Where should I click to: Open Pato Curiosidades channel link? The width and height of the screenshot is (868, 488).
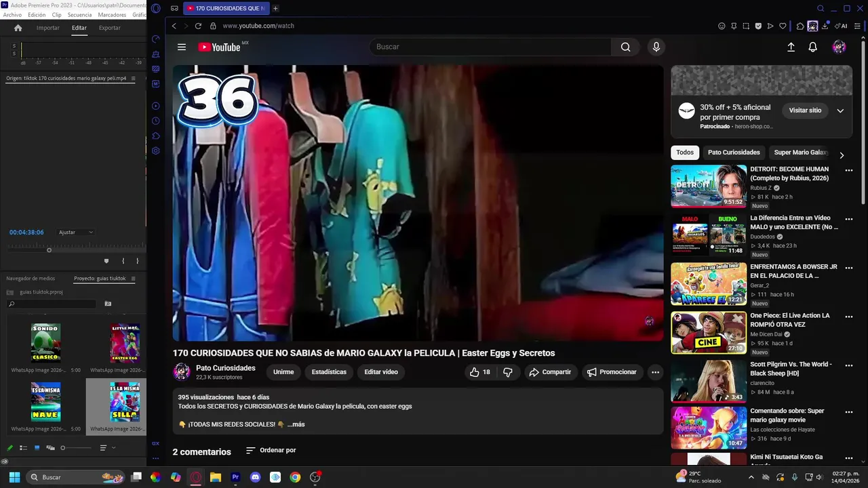(x=226, y=368)
